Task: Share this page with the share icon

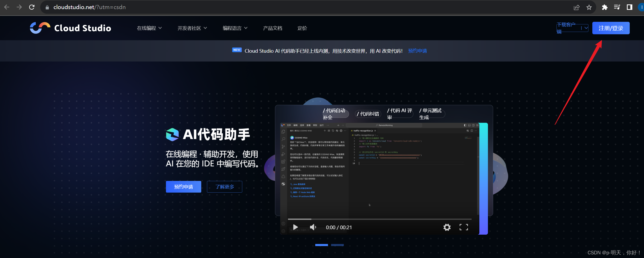Action: (x=576, y=7)
